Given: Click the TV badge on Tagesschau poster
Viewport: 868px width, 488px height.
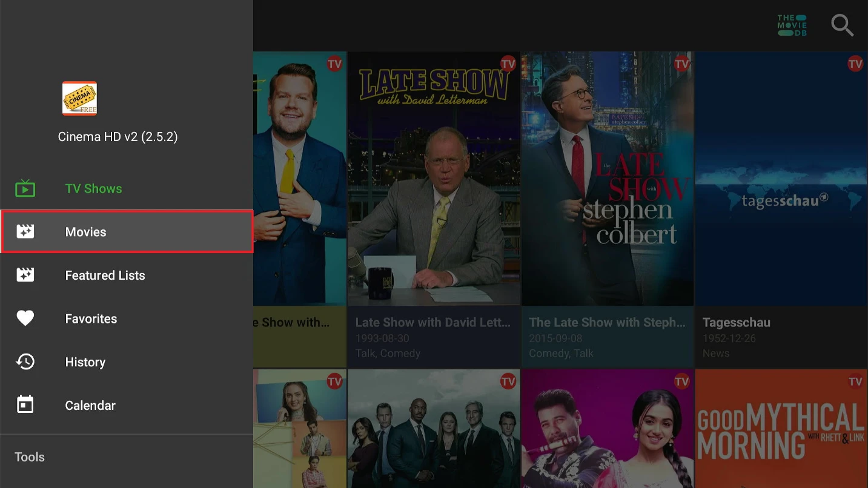Looking at the screenshot, I should (855, 64).
